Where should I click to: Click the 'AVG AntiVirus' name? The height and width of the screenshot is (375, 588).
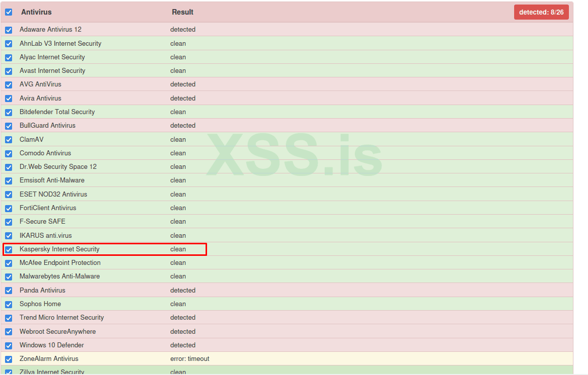[41, 84]
